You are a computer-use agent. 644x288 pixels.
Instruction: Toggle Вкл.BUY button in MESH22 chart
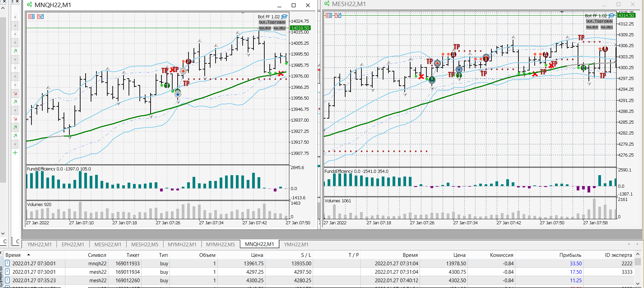[x=592, y=27]
